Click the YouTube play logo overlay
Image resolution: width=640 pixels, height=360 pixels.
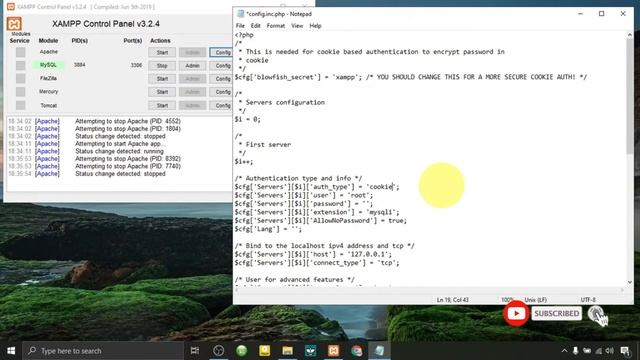pyautogui.click(x=516, y=313)
